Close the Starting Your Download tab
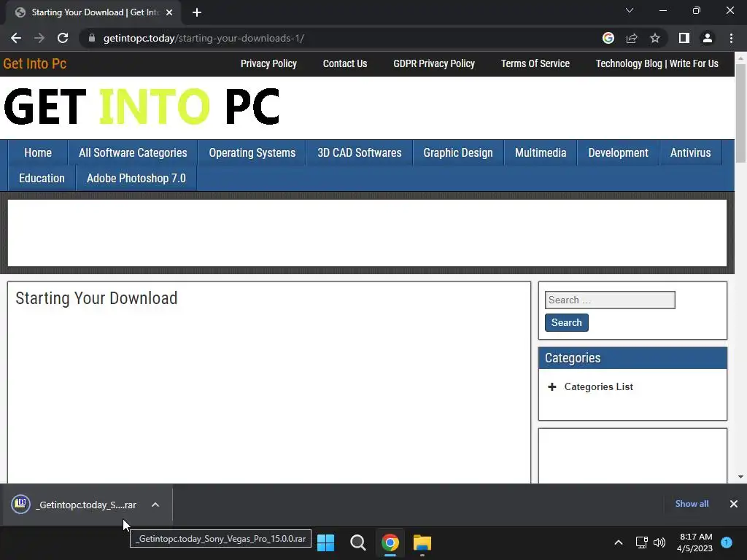Screen dimensions: 747x560 click(x=169, y=12)
